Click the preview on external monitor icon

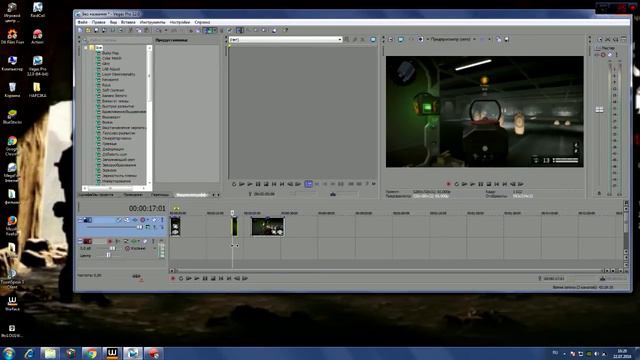click(401, 40)
